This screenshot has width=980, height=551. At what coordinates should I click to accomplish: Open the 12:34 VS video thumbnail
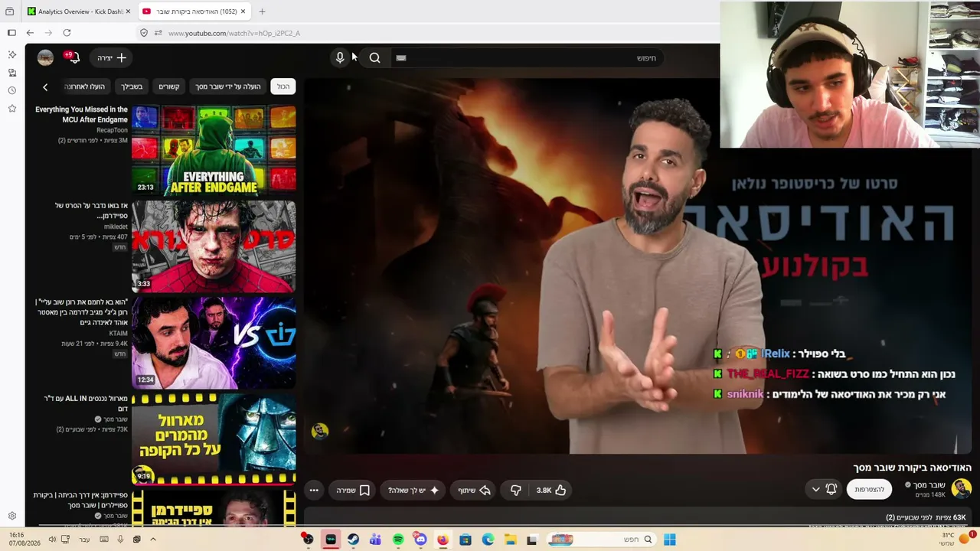[214, 343]
